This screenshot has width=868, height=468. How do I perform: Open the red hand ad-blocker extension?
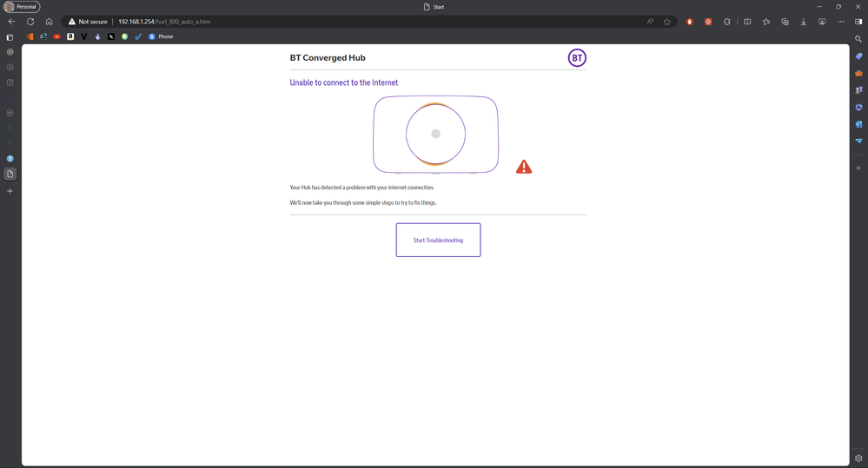(689, 22)
